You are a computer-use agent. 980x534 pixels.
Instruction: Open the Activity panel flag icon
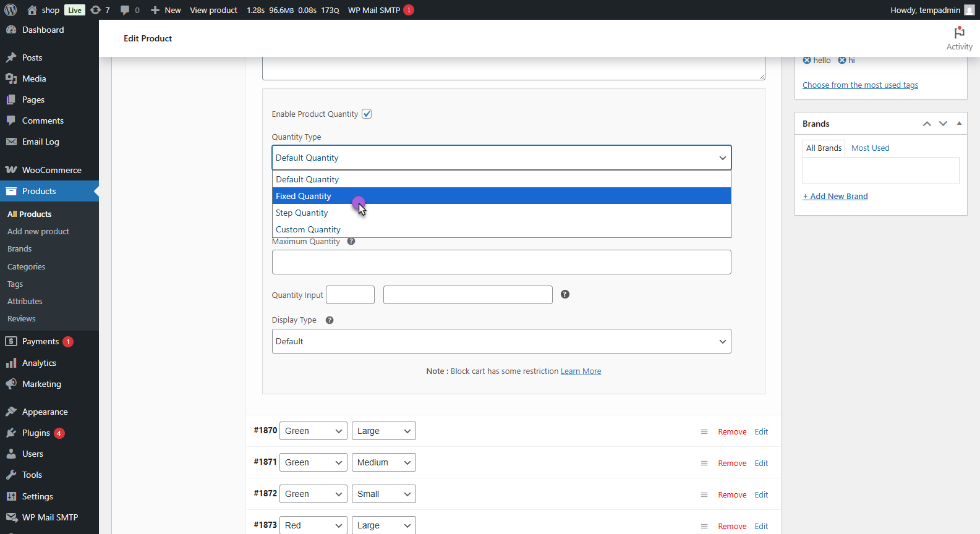coord(959,33)
